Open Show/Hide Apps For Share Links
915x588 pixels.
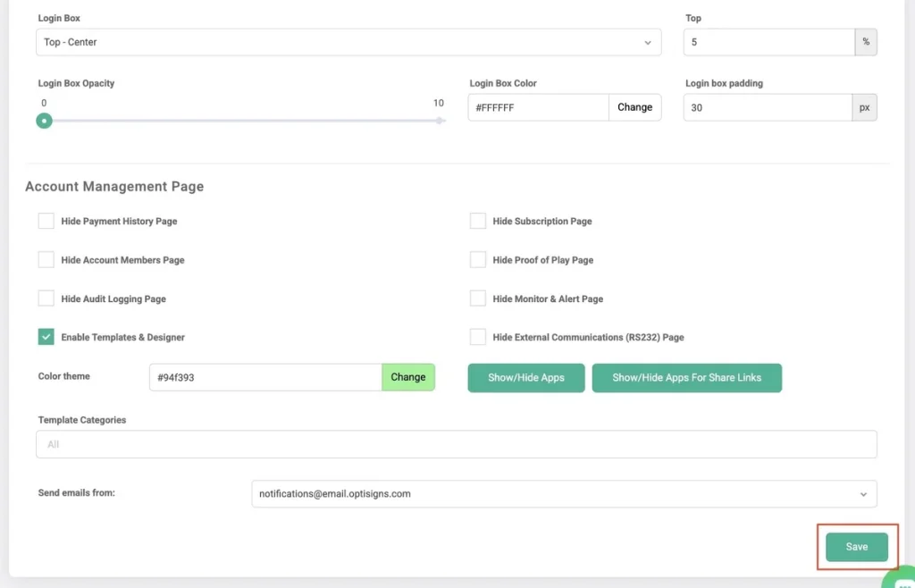pyautogui.click(x=686, y=378)
